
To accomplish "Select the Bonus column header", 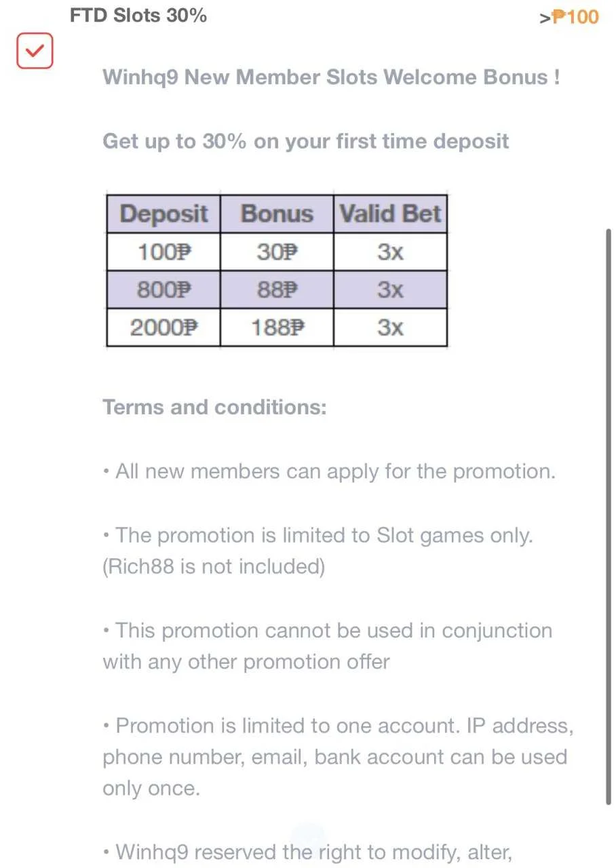I will click(277, 214).
